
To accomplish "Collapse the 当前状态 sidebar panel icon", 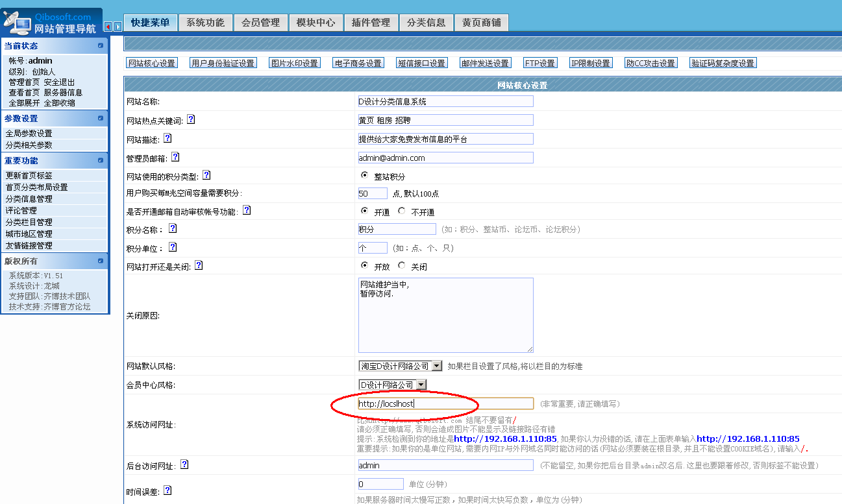I will (x=101, y=45).
